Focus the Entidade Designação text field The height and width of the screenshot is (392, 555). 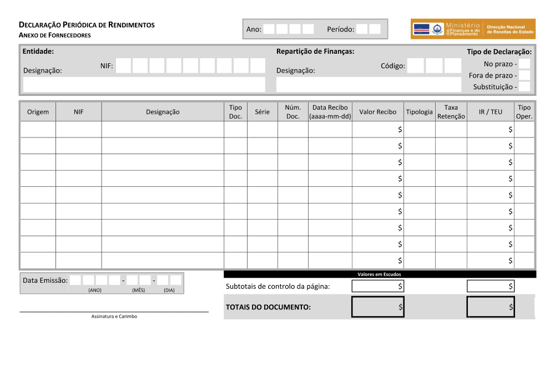click(x=144, y=84)
